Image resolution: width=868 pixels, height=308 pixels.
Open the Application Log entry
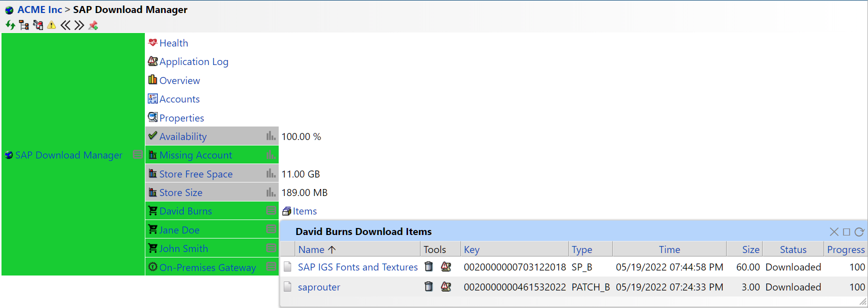click(194, 61)
